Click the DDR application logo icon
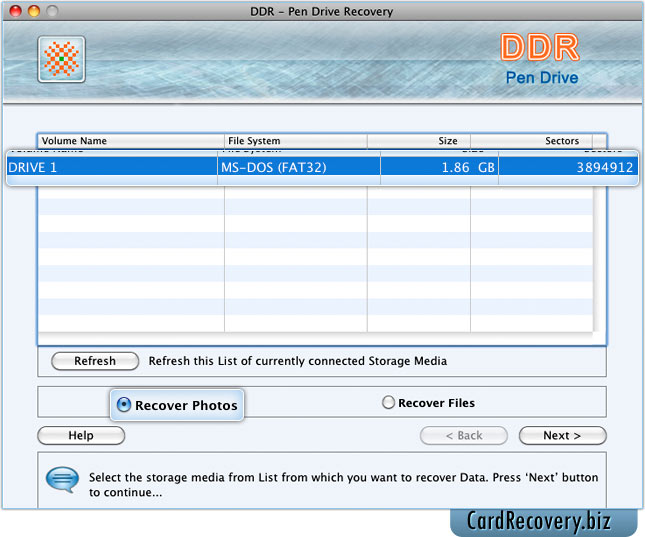Screen dimensions: 645x537 click(62, 59)
